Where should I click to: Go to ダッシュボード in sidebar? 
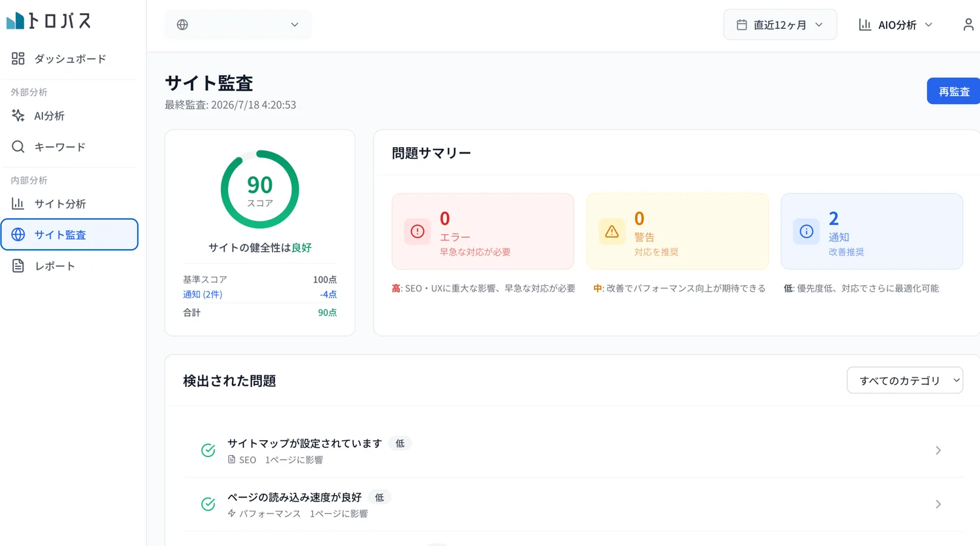click(70, 59)
